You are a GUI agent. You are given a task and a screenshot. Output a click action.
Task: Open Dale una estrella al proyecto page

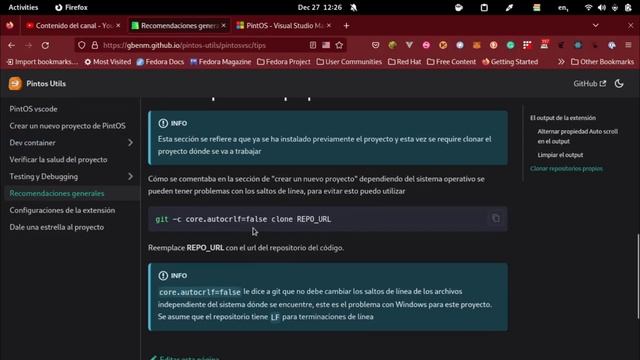57,227
